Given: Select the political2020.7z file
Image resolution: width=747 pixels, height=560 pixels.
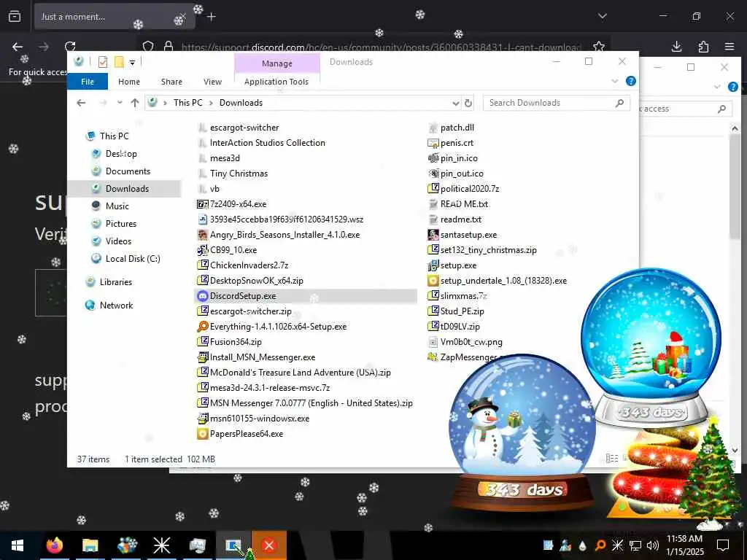Looking at the screenshot, I should (469, 189).
